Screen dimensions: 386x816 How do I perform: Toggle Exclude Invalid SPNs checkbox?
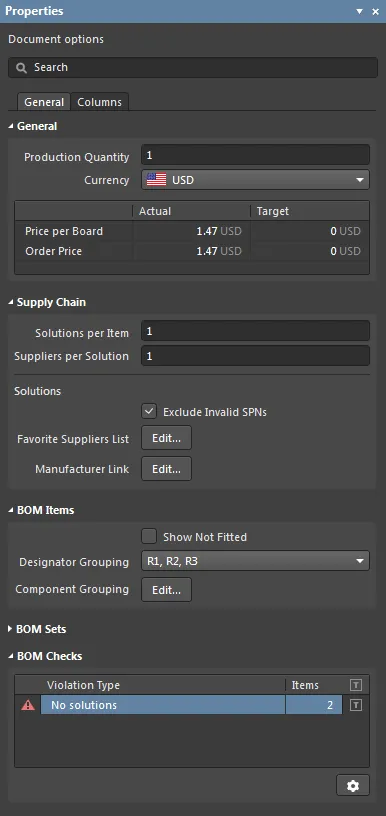click(149, 411)
